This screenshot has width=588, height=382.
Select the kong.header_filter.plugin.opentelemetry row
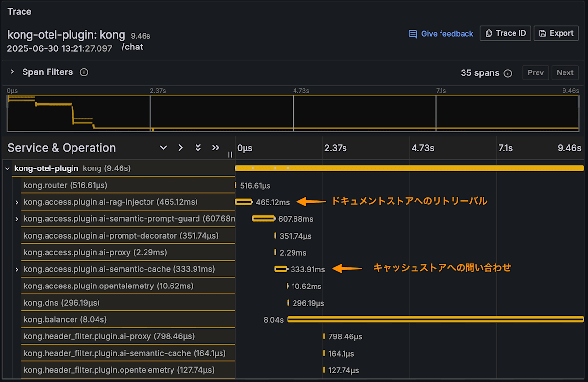click(128, 370)
